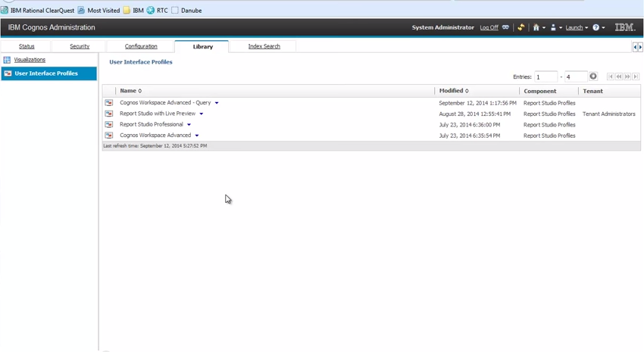This screenshot has width=644, height=352.
Task: Click the Visualizations grid icon in sidebar
Action: (7, 60)
